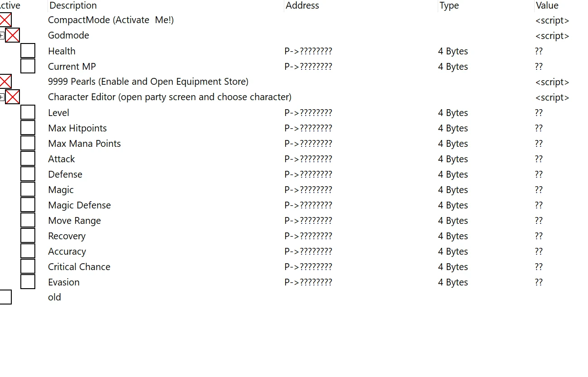Tick the Max Mana Points checkbox
Screen dimensions: 588x377
click(28, 143)
